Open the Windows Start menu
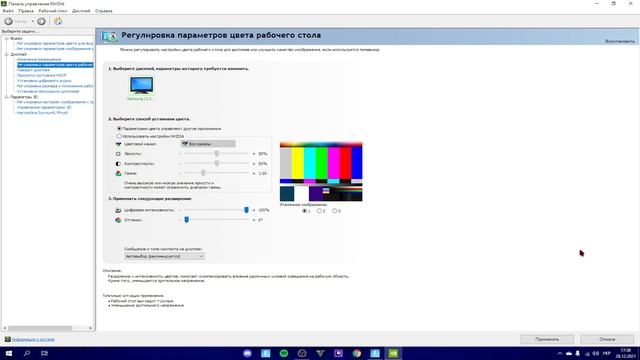 9,353
